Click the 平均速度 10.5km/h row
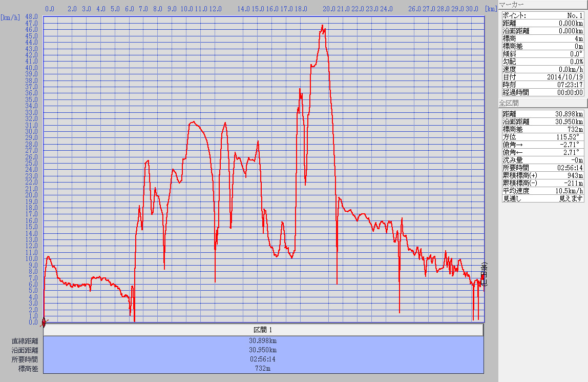Image resolution: width=588 pixels, height=382 pixels. [x=542, y=191]
